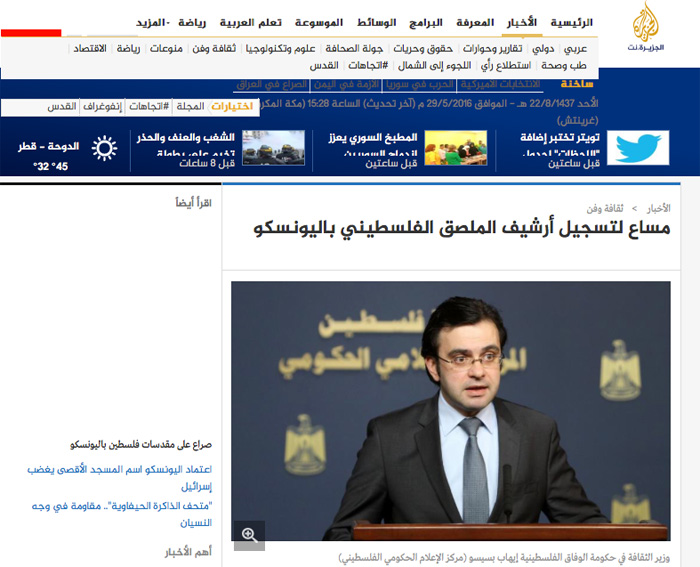Click the sun weather icon
The width and height of the screenshot is (700, 567).
click(104, 148)
